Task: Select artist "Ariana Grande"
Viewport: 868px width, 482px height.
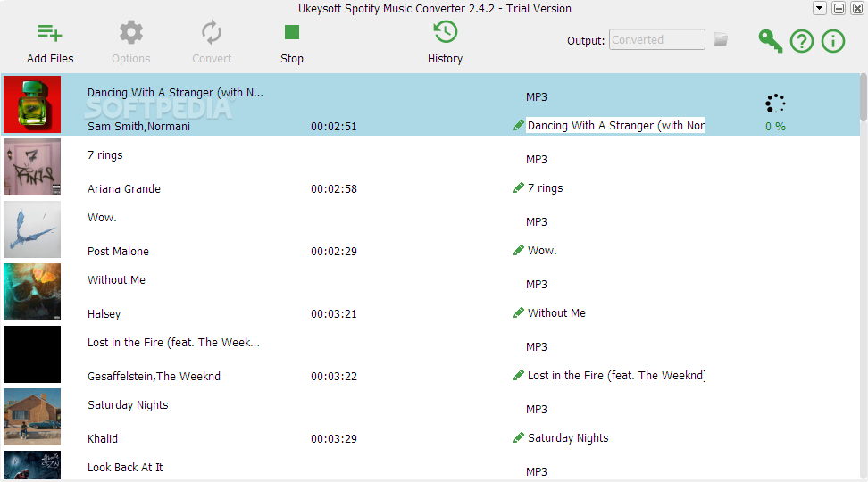Action: pos(124,189)
